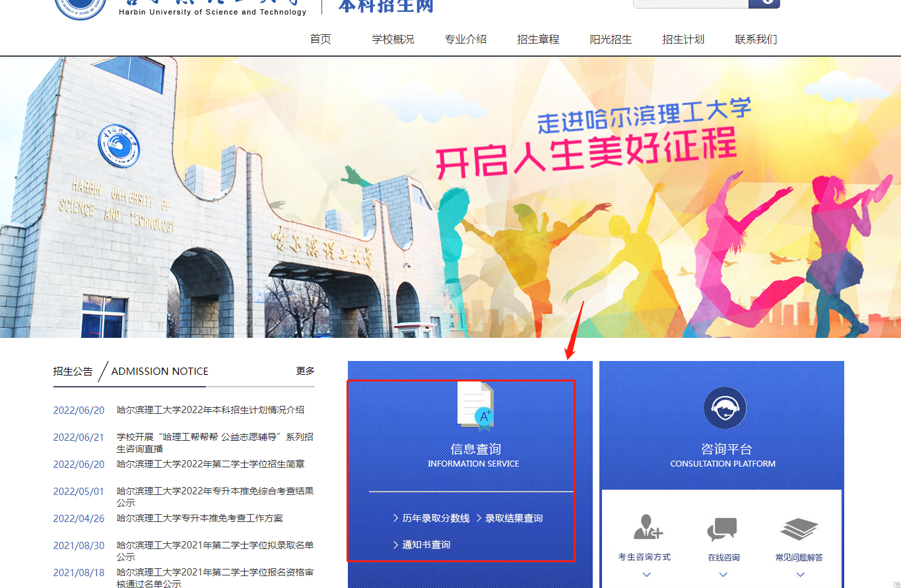Viewport: 901px width, 588px height.
Task: Expand the chevron under 在线咨询
Action: pyautogui.click(x=723, y=575)
